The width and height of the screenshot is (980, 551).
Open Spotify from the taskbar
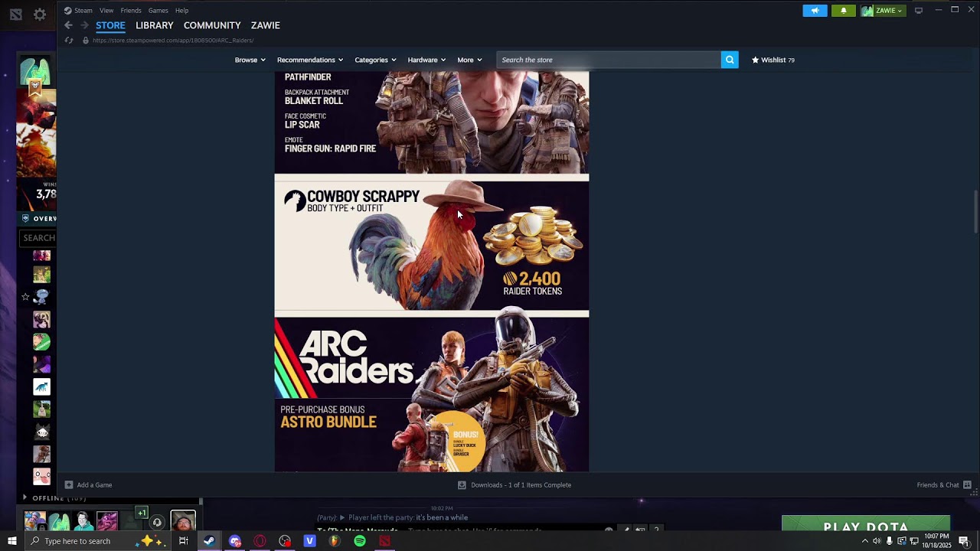(360, 541)
